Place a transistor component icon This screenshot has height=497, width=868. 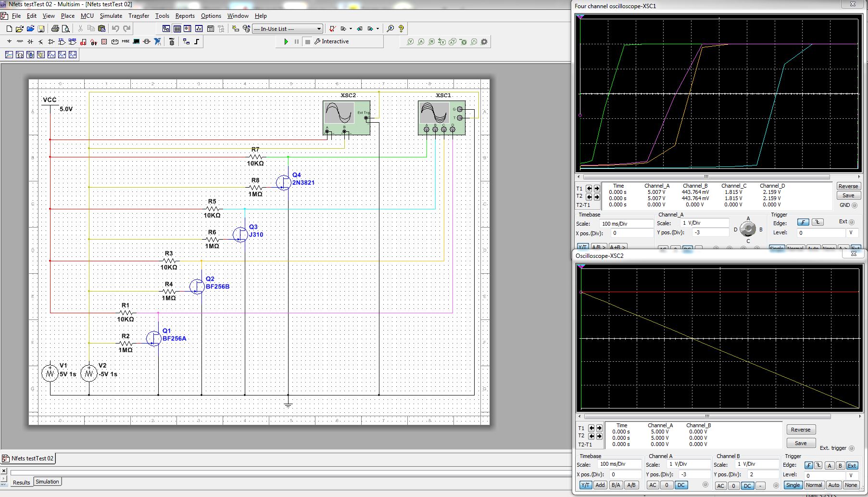coord(41,42)
